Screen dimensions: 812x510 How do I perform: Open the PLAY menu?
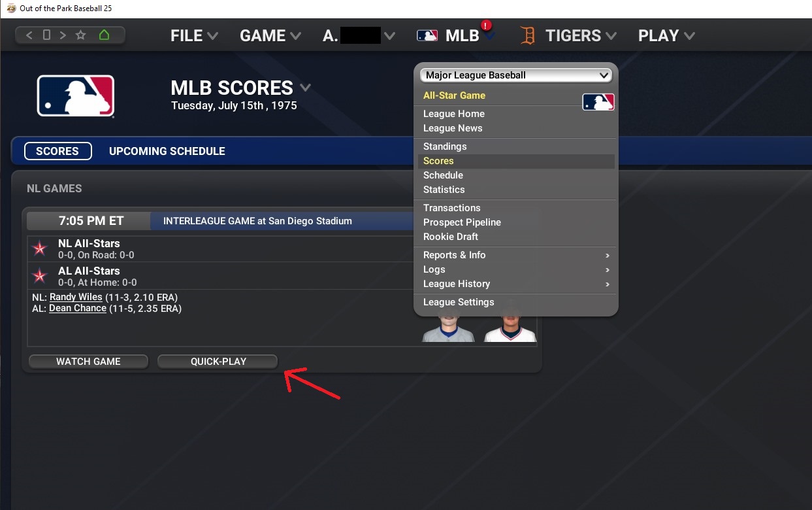[x=666, y=36]
